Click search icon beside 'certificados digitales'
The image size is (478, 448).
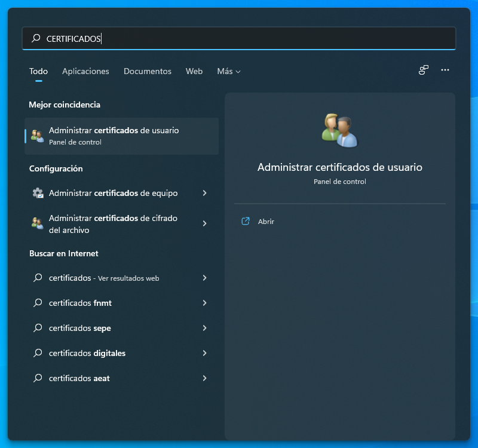pos(38,353)
